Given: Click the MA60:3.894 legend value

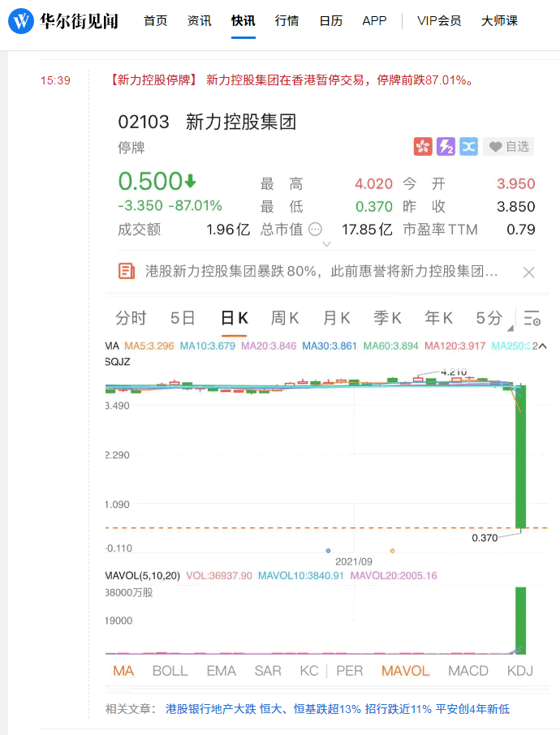Looking at the screenshot, I should click(390, 346).
